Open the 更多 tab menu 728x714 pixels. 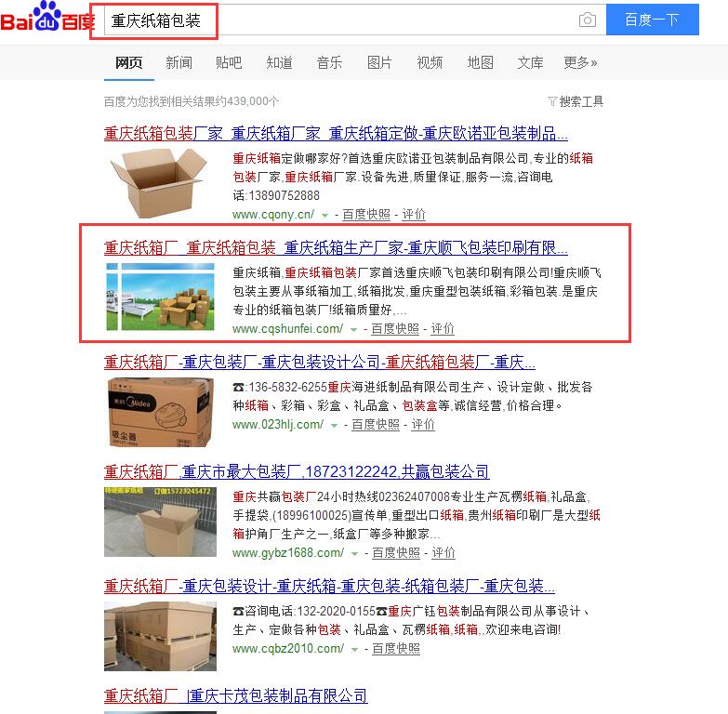(580, 62)
